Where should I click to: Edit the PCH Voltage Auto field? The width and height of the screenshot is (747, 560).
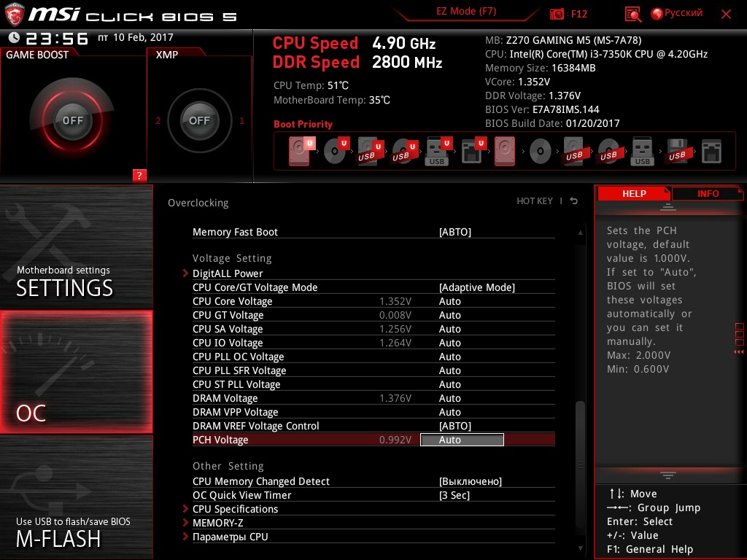[x=462, y=440]
